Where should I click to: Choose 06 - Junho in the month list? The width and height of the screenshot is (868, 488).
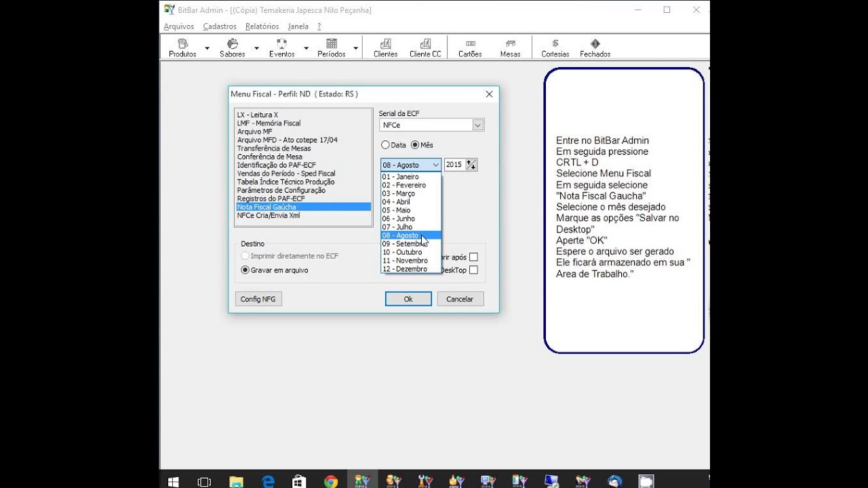pyautogui.click(x=411, y=219)
